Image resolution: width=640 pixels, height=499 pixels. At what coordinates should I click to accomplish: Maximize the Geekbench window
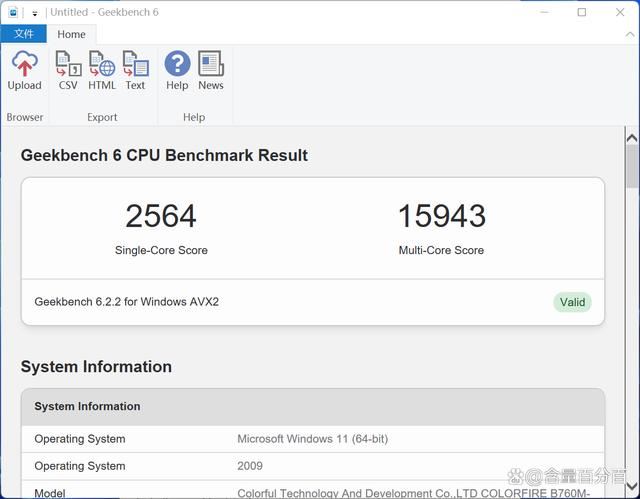(x=582, y=12)
